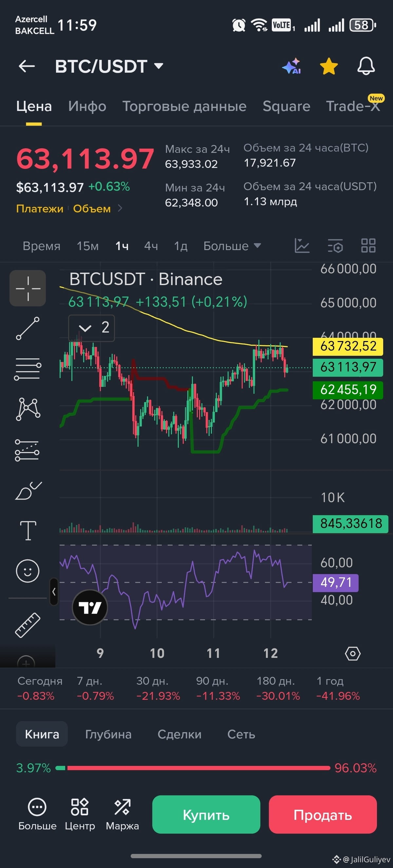The height and width of the screenshot is (868, 393).
Task: Select the 1ч timeframe
Action: (x=122, y=246)
